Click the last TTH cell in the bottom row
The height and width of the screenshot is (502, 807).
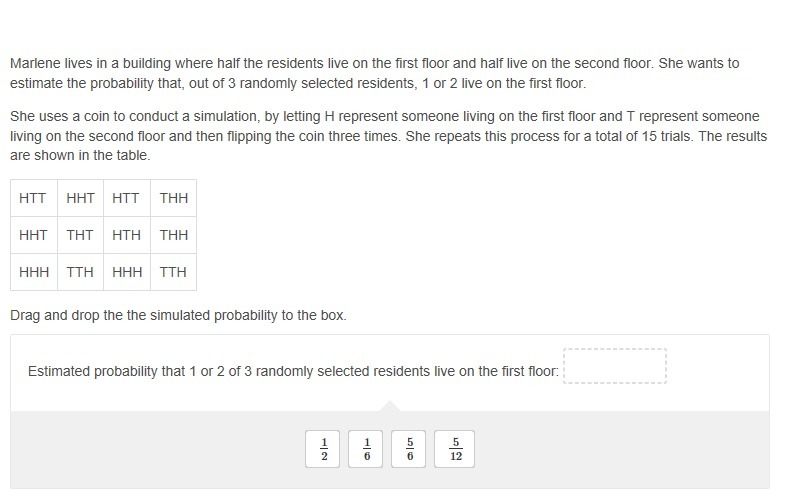[174, 272]
